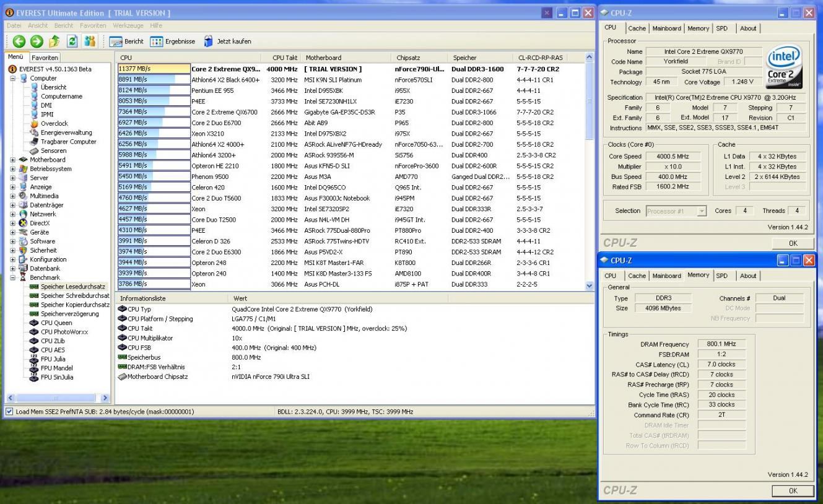
Task: Expand the Server tree node
Action: pos(13,178)
